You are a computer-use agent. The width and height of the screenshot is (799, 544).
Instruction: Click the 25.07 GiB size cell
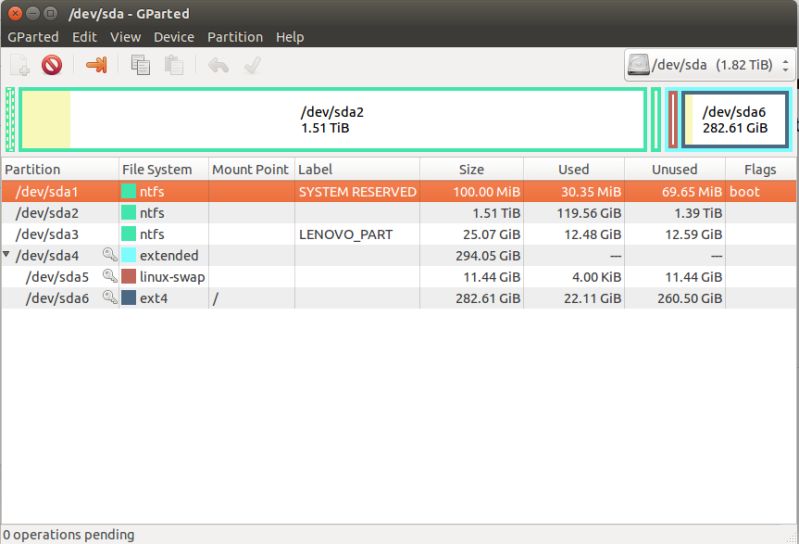(x=472, y=234)
